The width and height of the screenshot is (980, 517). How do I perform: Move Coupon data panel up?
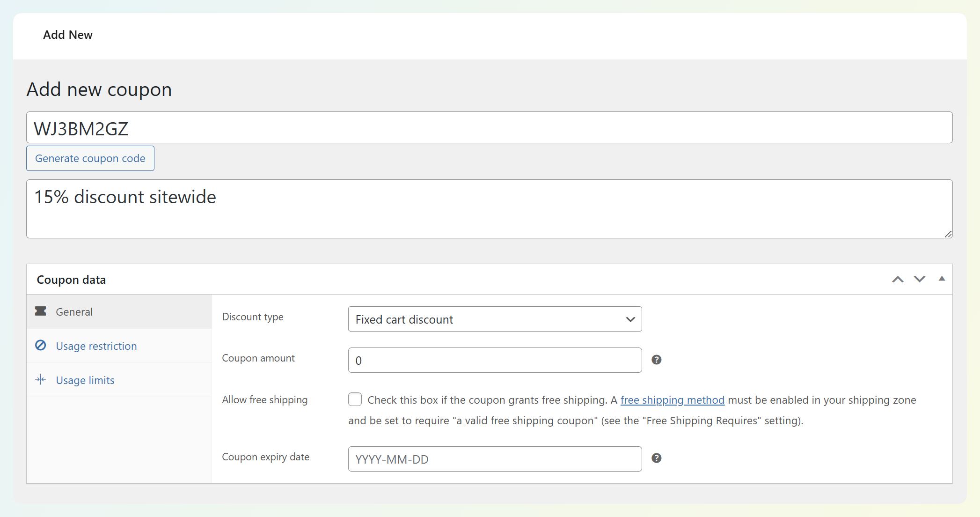point(897,280)
